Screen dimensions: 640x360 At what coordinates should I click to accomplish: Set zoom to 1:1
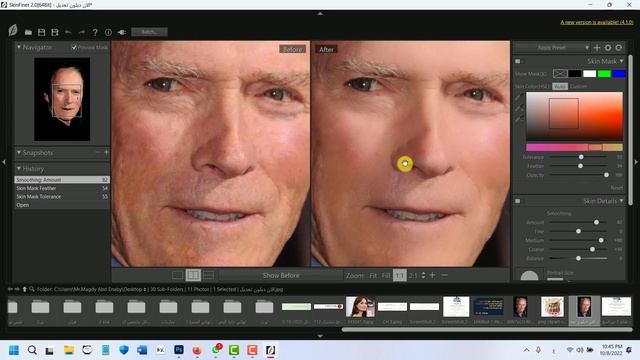click(x=400, y=276)
